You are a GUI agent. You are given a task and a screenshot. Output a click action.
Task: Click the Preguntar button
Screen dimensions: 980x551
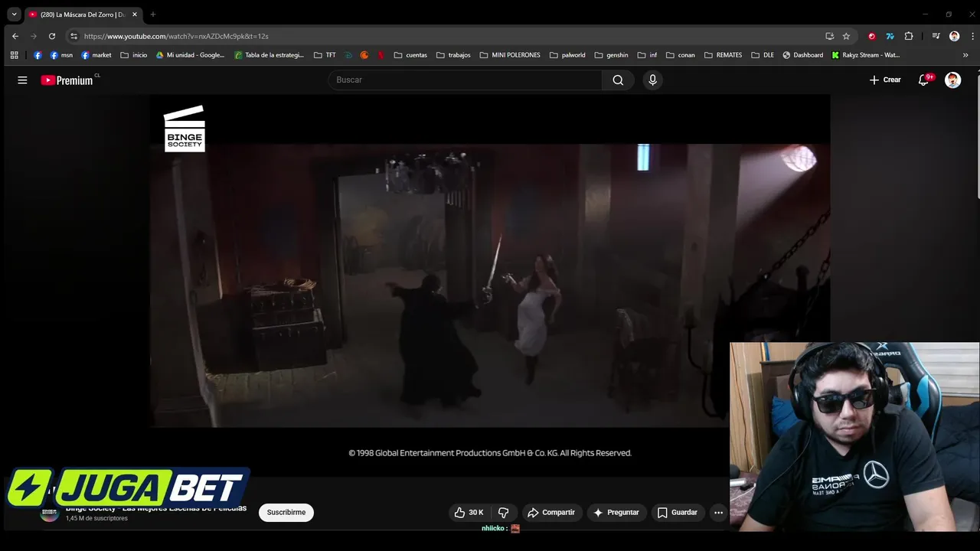pos(616,512)
